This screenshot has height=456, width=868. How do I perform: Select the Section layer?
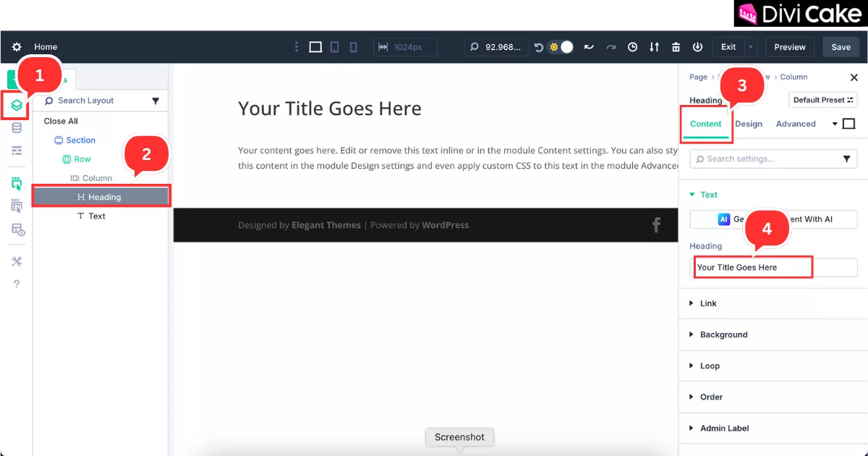click(75, 140)
